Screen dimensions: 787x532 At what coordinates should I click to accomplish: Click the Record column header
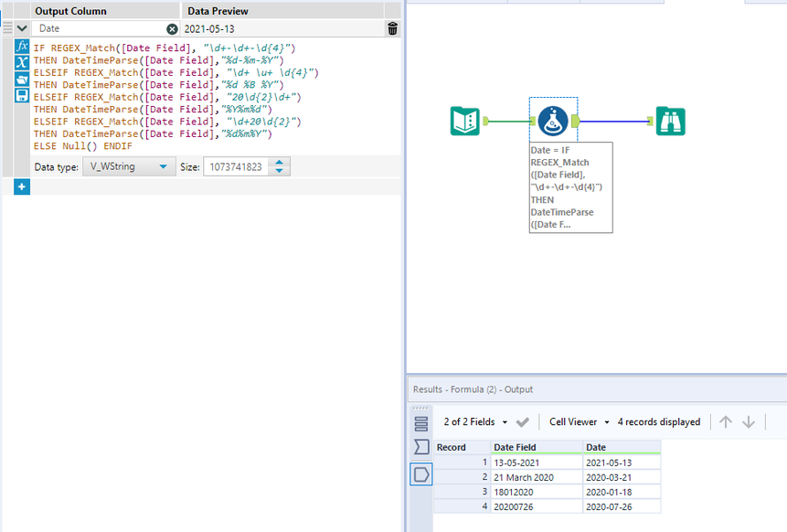462,447
